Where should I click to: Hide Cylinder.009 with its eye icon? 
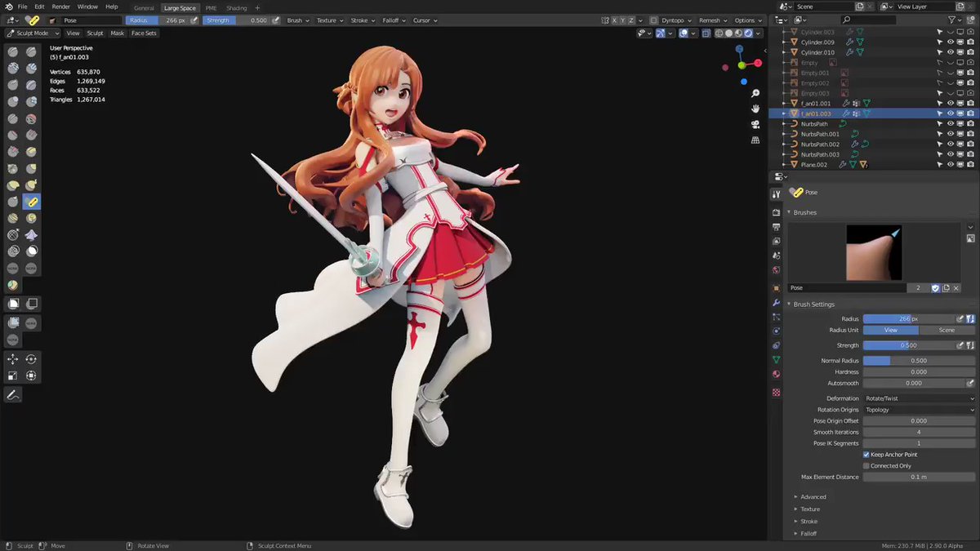(x=951, y=42)
